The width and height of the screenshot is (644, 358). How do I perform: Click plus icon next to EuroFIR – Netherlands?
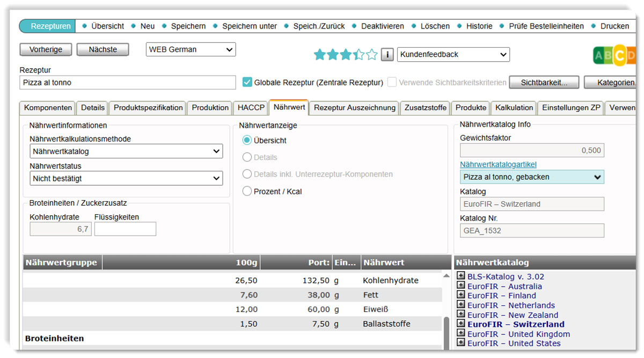(x=460, y=305)
